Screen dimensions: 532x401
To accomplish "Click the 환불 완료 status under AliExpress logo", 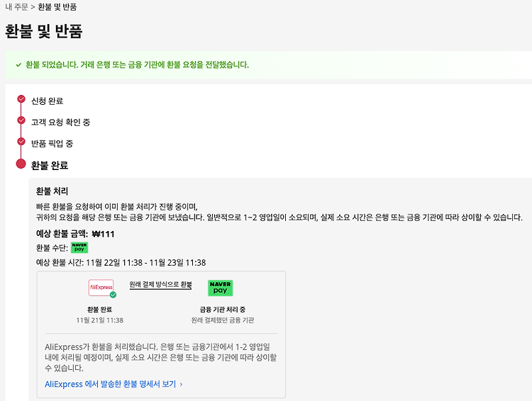I will click(99, 310).
